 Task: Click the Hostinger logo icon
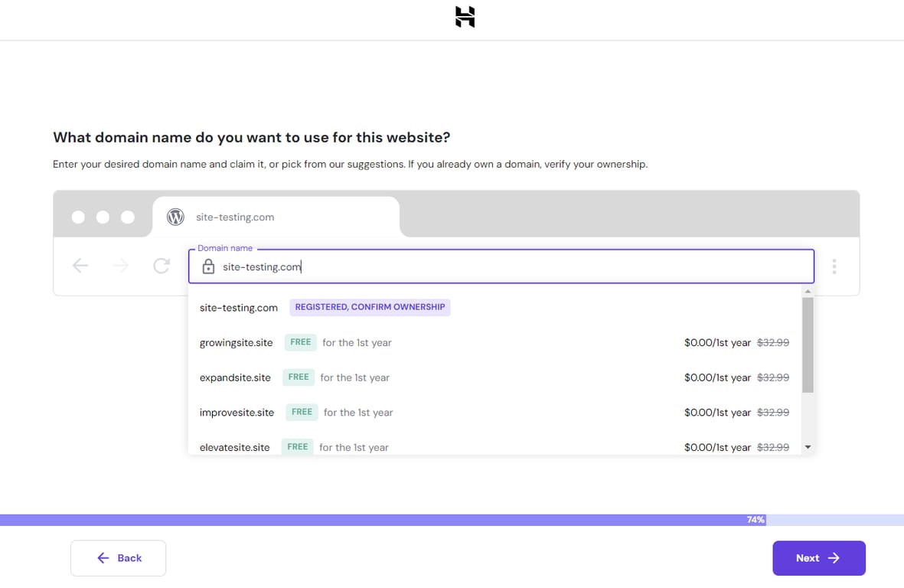click(464, 17)
